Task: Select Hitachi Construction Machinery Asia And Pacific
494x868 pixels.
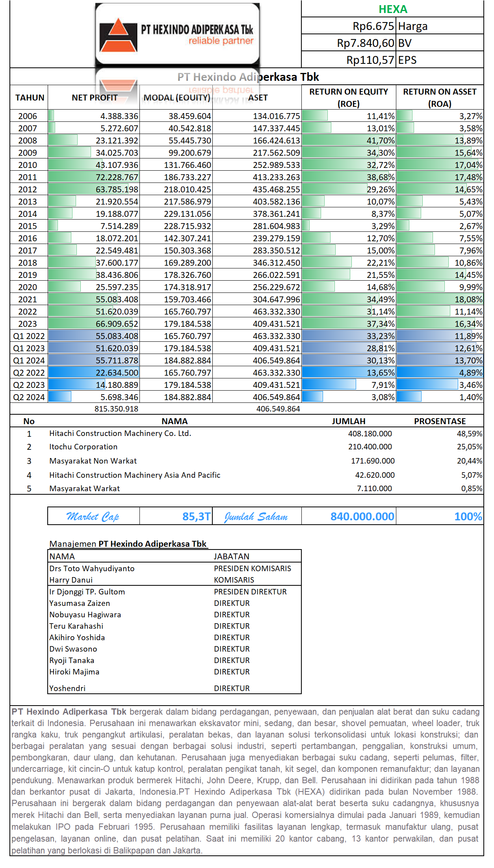Action: (x=135, y=475)
